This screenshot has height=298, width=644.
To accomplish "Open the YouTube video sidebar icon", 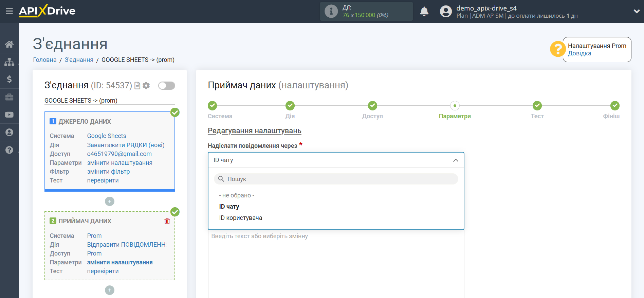I will [9, 115].
